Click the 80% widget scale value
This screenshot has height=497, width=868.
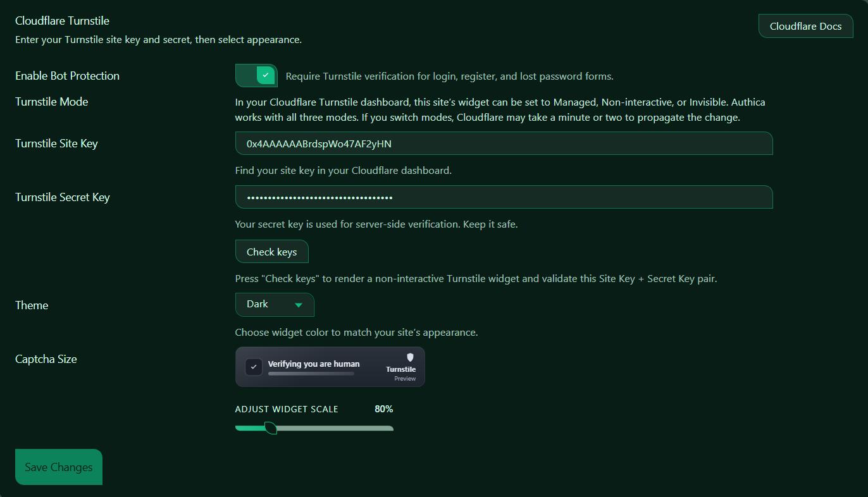point(383,409)
